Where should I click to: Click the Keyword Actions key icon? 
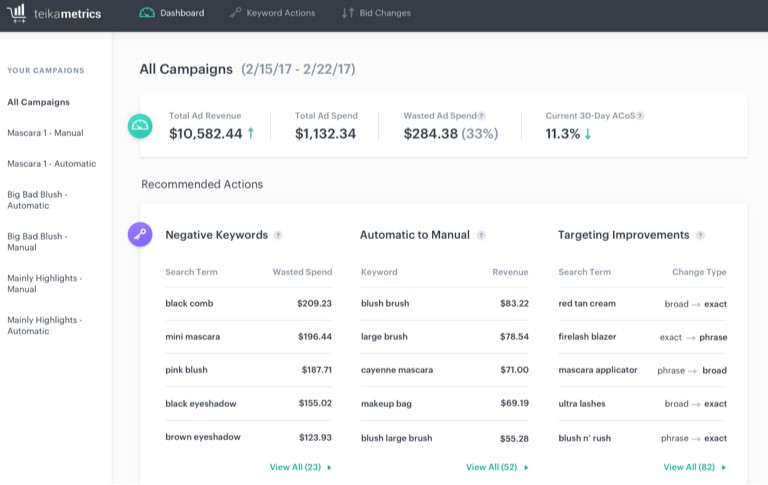tap(235, 13)
